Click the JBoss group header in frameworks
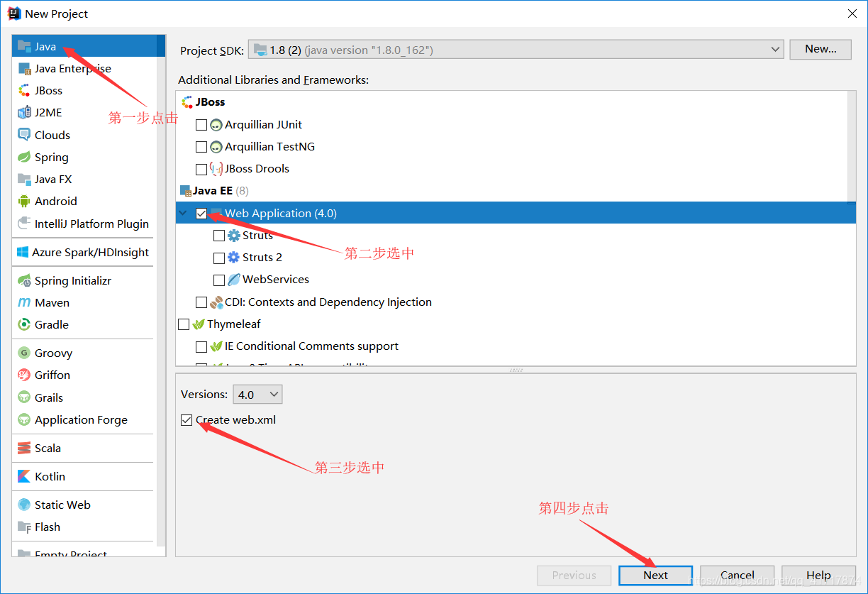868x594 pixels. click(203, 102)
